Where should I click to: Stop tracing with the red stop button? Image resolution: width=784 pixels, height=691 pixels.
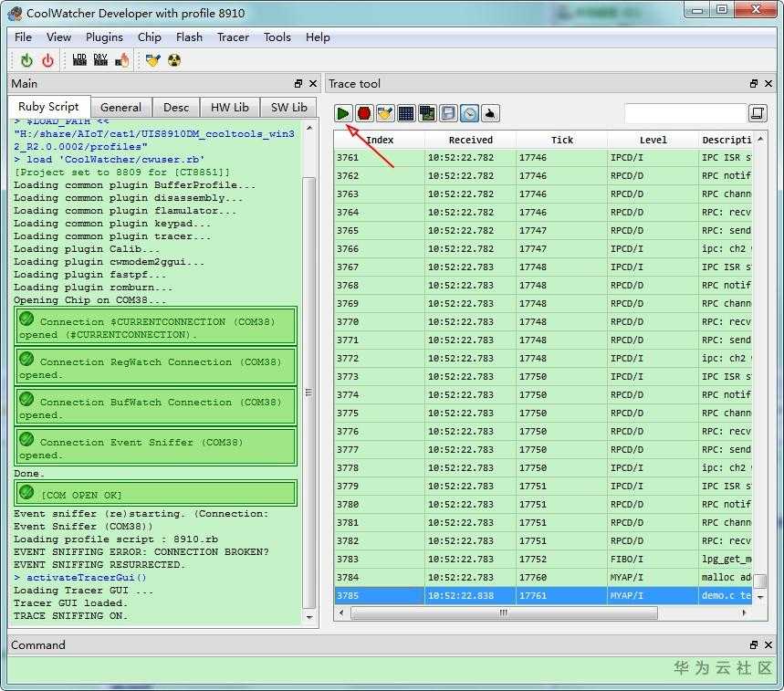point(364,113)
